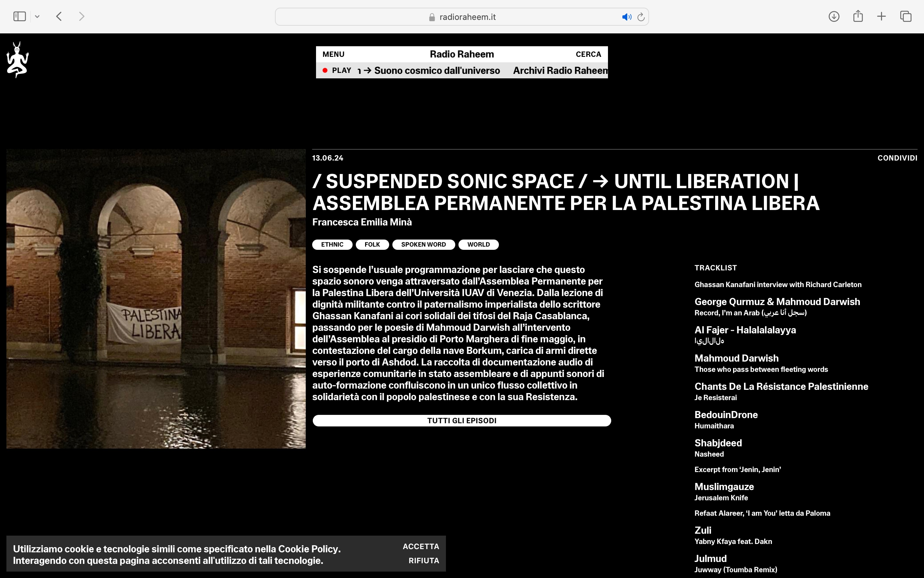This screenshot has width=924, height=578.
Task: Accept cookies with ACCETTA
Action: pos(421,547)
